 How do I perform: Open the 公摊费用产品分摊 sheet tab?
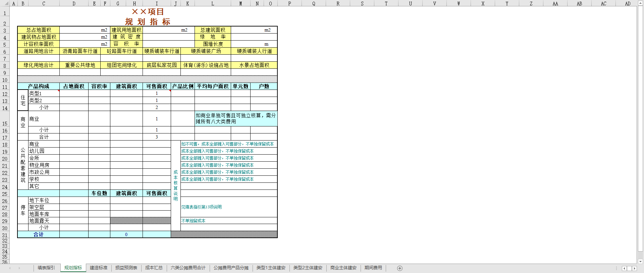coord(231,268)
